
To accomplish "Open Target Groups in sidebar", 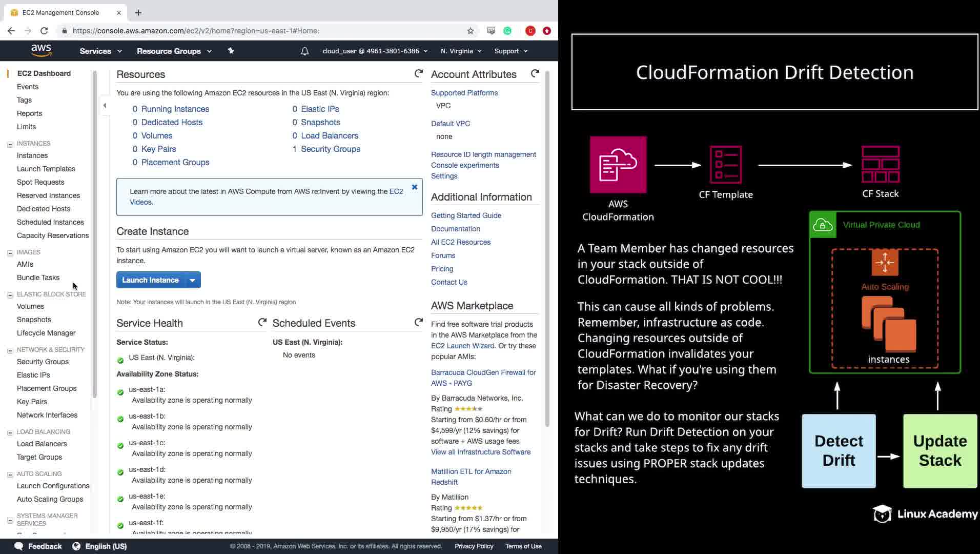I will (39, 457).
